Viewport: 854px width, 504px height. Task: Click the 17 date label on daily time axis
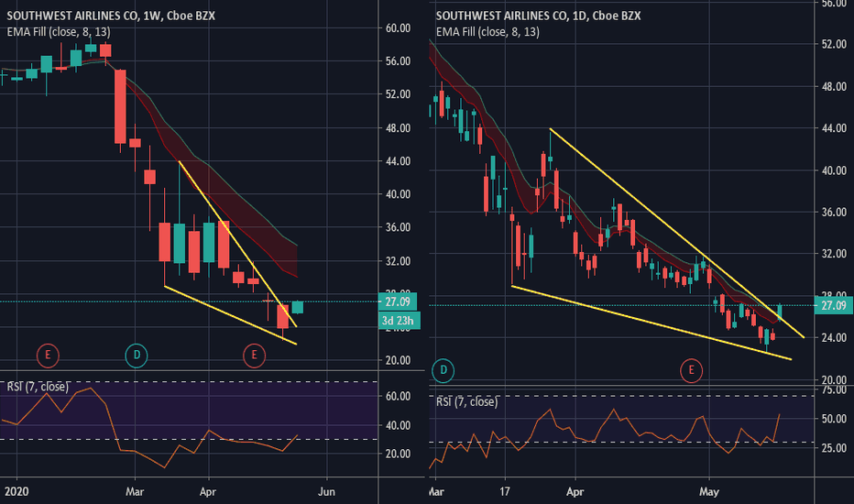(x=505, y=491)
